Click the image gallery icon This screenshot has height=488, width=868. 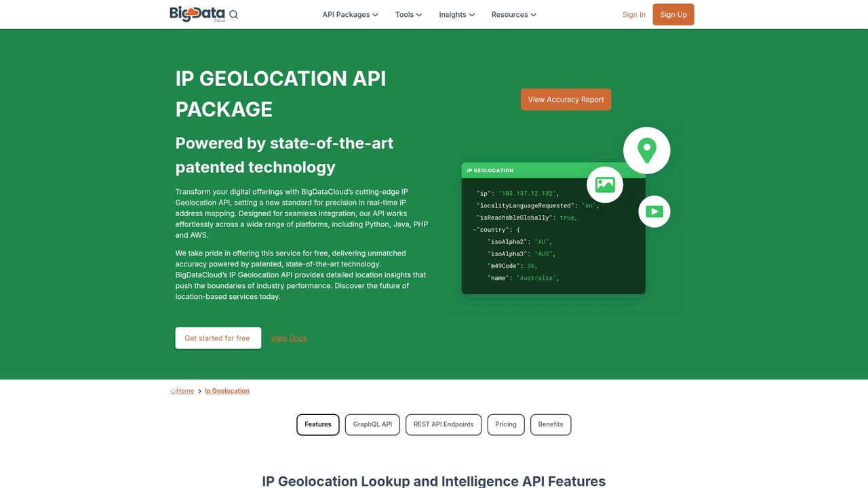coord(604,184)
